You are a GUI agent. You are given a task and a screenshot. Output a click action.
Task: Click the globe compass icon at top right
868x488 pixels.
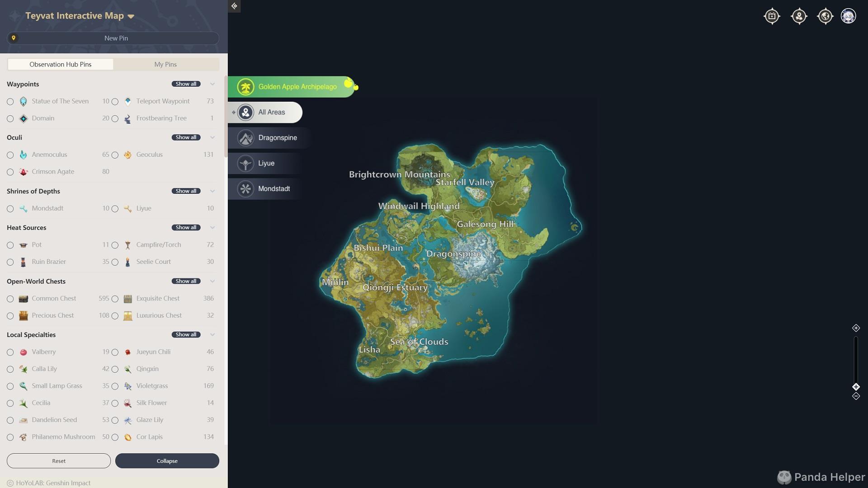point(825,16)
